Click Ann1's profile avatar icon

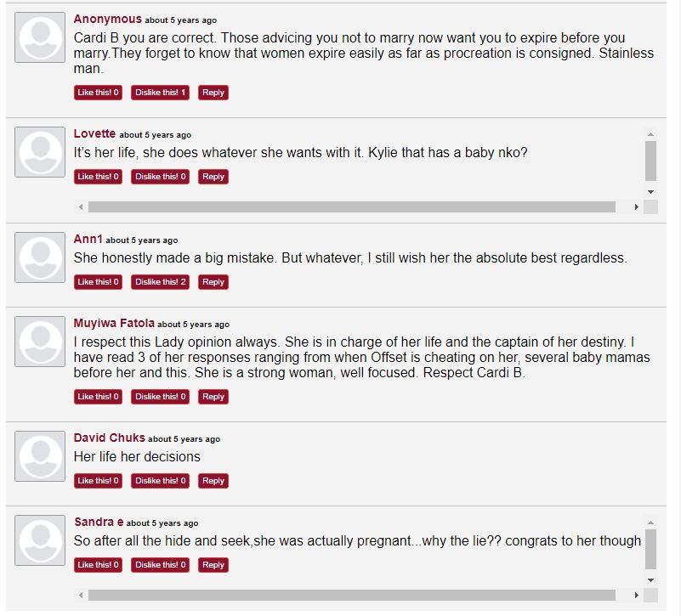[x=40, y=257]
